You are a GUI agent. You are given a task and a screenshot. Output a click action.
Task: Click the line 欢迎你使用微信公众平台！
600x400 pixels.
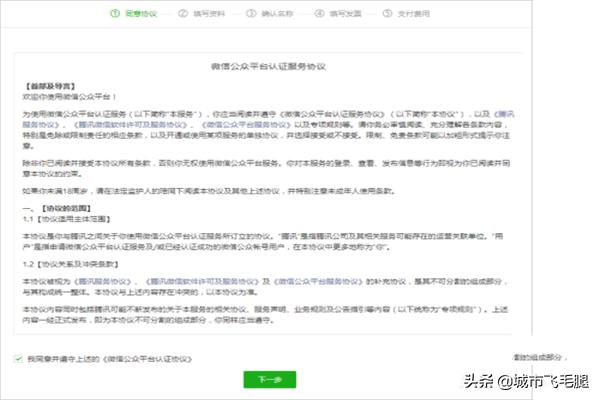(x=69, y=97)
